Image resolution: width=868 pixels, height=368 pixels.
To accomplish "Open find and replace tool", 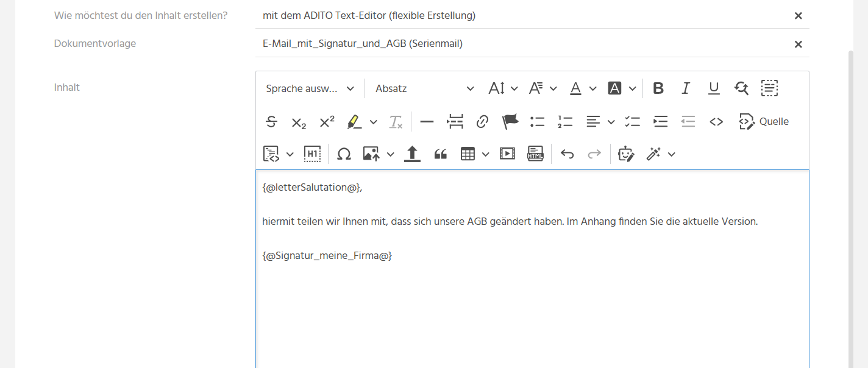I will [741, 88].
